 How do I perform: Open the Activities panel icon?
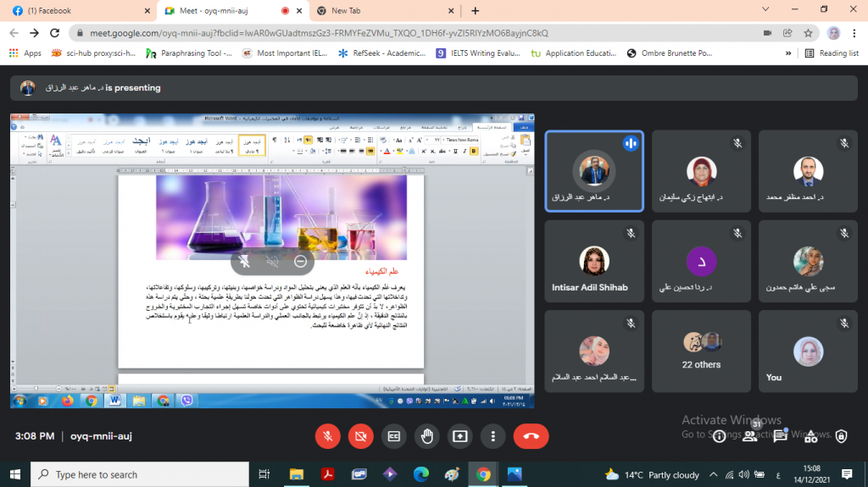tap(810, 436)
